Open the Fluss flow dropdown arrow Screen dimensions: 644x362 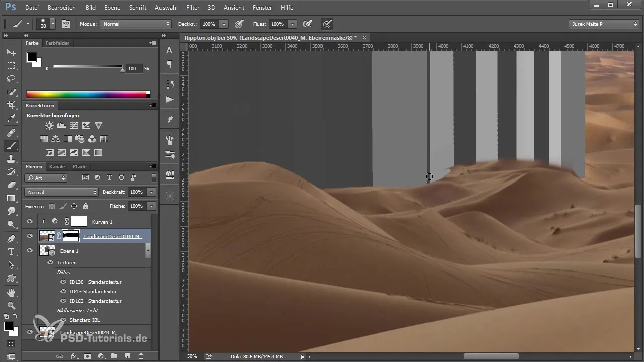292,24
